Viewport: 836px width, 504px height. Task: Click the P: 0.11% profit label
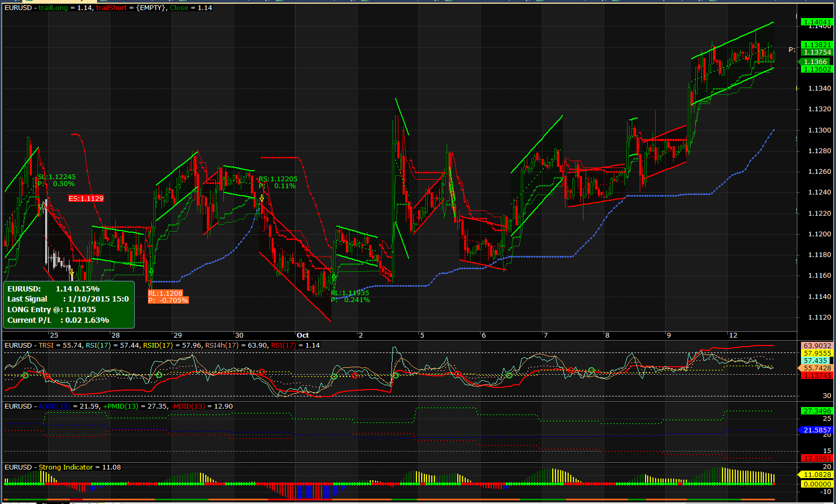pos(277,186)
